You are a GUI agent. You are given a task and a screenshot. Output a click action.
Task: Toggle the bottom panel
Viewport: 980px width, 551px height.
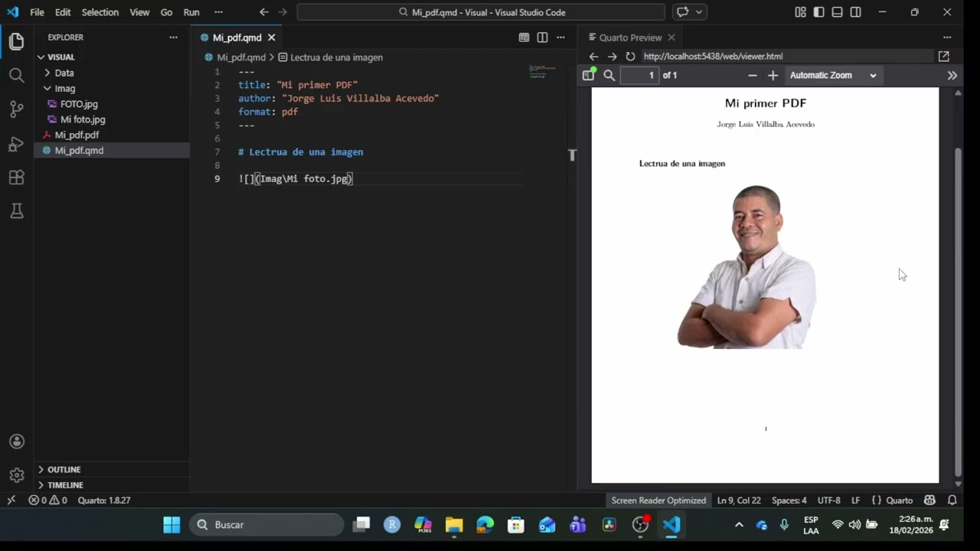point(837,12)
